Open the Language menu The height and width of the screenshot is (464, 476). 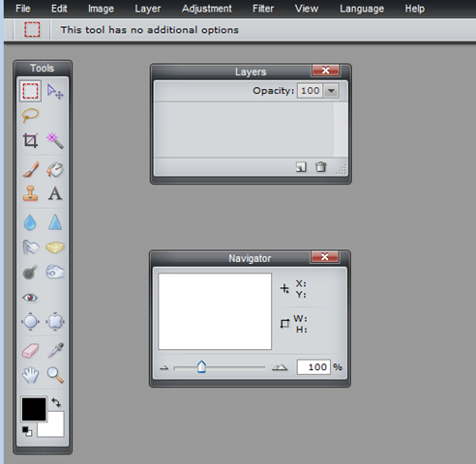point(362,9)
